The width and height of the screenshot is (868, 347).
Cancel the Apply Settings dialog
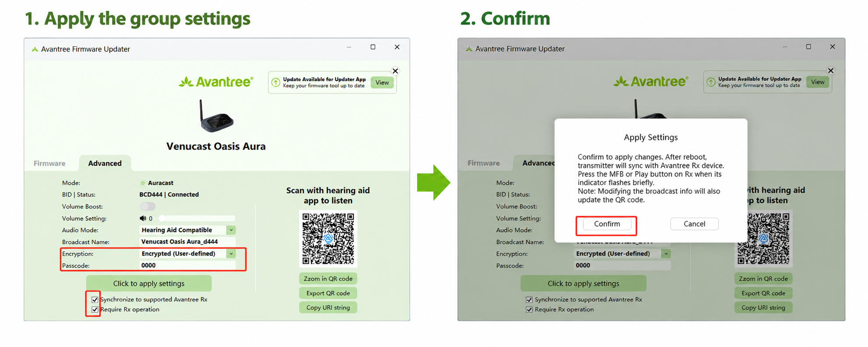tap(694, 224)
